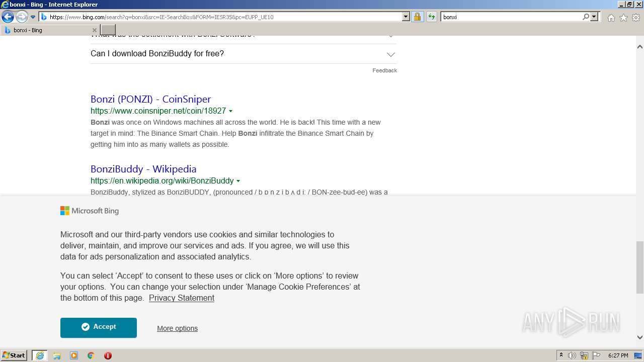Expand the address bar autocomplete dropdown
The height and width of the screenshot is (362, 644).
point(406,17)
